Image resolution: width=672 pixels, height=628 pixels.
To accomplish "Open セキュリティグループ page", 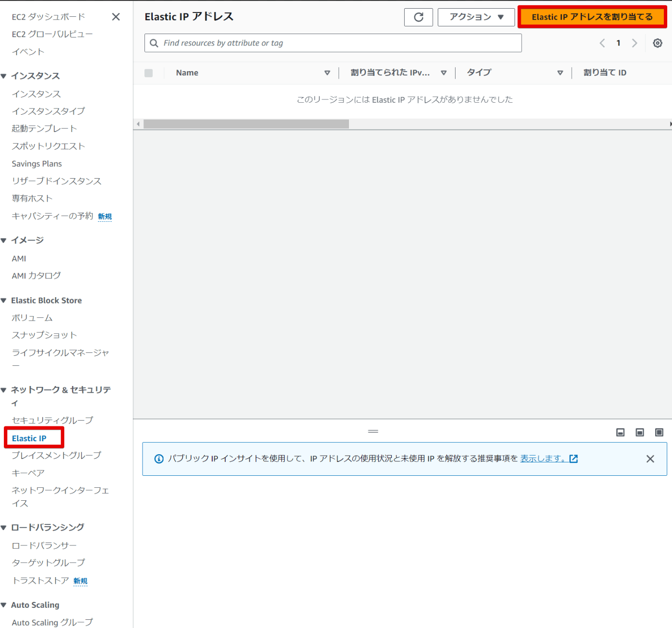I will pyautogui.click(x=52, y=421).
